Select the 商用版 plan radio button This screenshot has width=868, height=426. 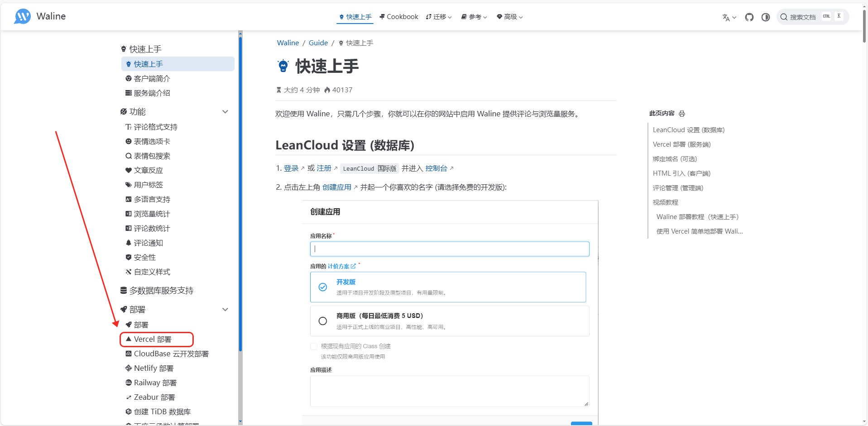pos(323,321)
